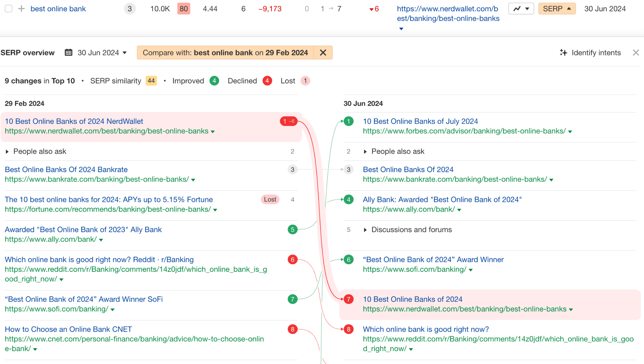Screen dimensions: 644x364
Task: Close the SERP overview panel
Action: coord(636,53)
